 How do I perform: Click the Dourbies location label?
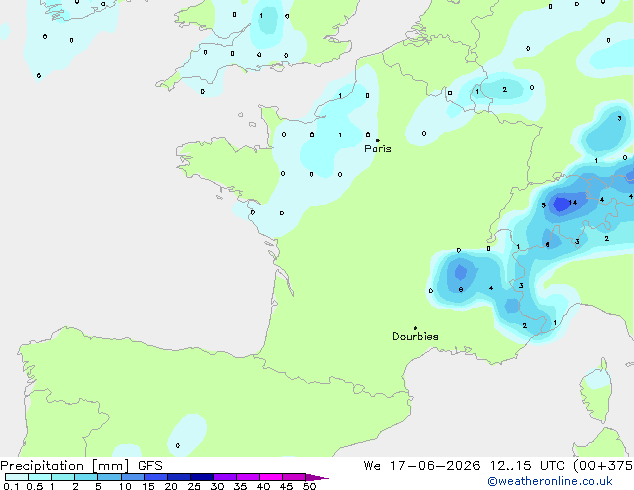[x=415, y=336]
